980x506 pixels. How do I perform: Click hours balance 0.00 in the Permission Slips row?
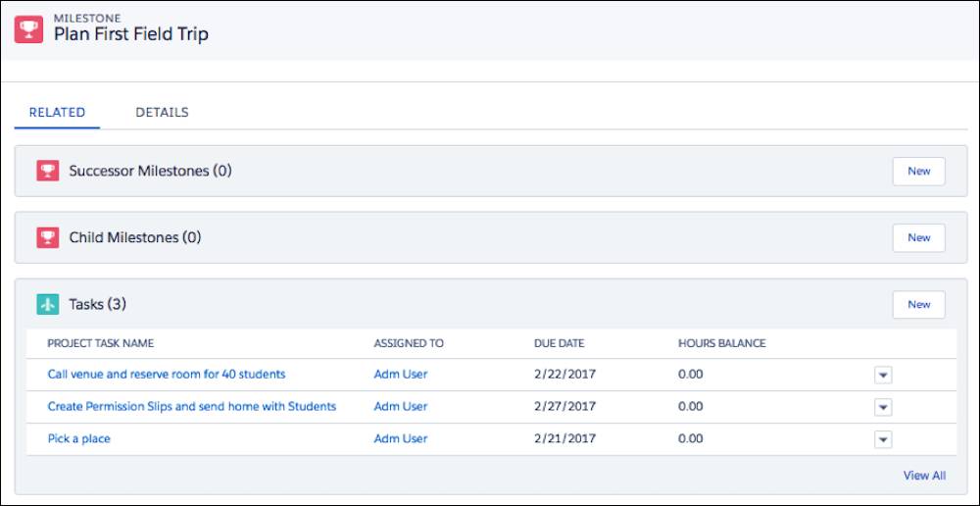point(691,407)
